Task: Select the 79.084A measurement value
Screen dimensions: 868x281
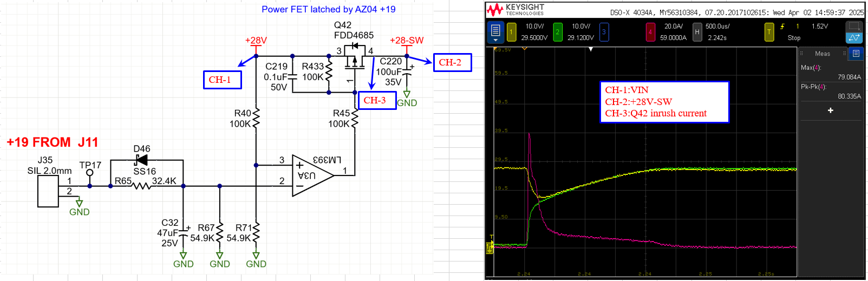Action: pos(849,77)
